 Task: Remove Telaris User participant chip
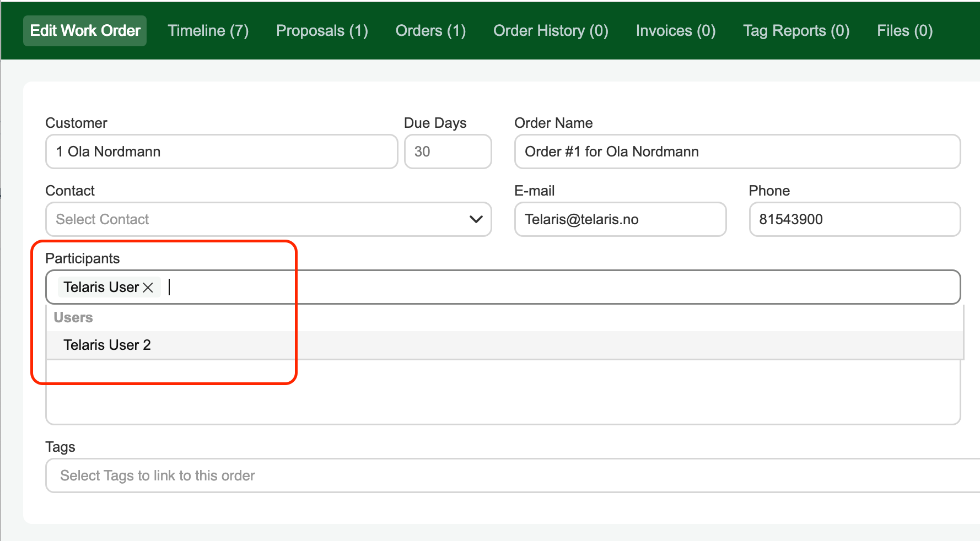(148, 288)
